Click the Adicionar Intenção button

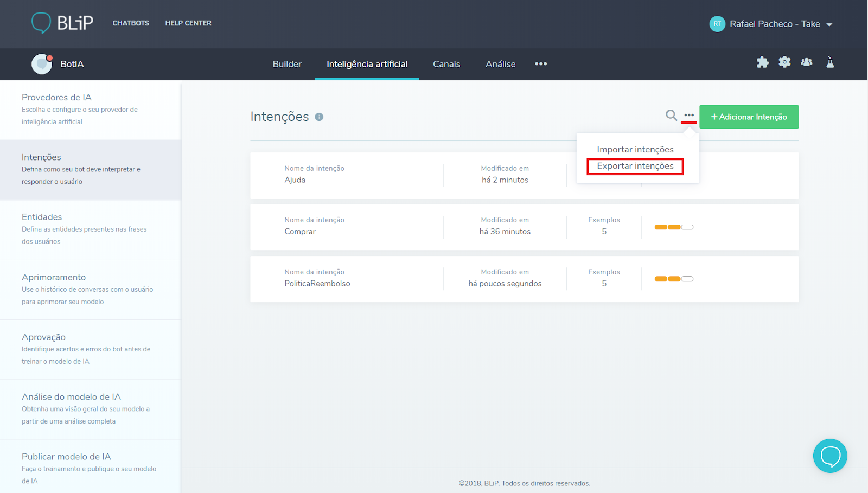pos(749,117)
